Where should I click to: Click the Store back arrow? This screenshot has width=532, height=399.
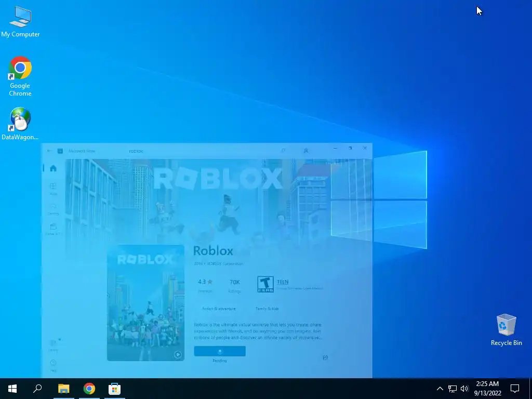click(x=49, y=151)
